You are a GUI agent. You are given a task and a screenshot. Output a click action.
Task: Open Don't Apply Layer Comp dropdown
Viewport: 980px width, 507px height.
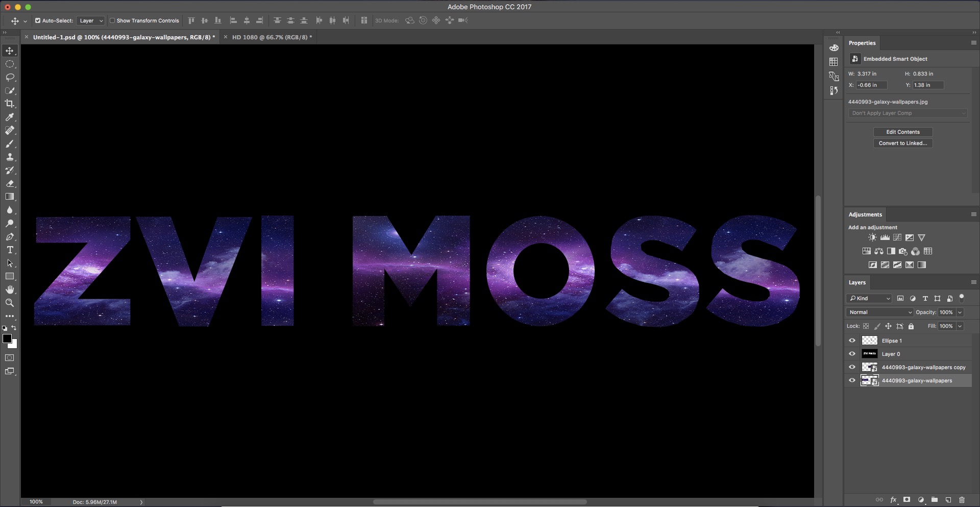(908, 113)
